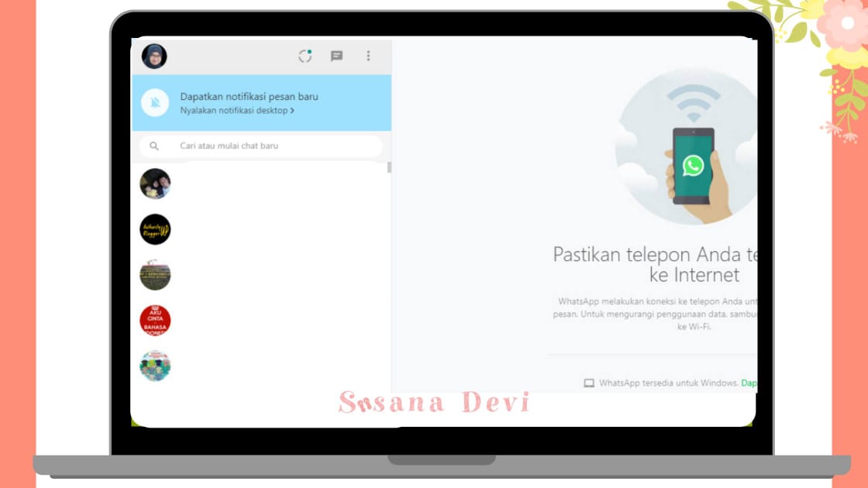Viewport: 868px width, 488px height.
Task: Open chat with teal group illustration avatar
Action: point(155,366)
